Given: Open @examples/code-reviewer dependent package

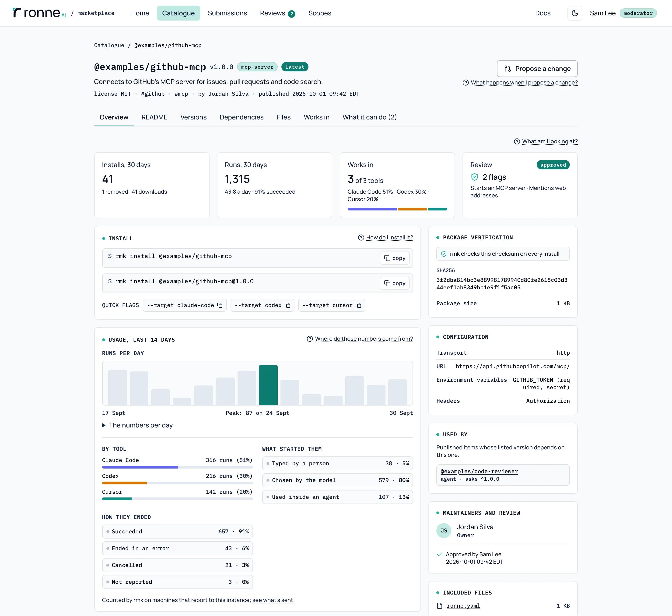Looking at the screenshot, I should 479,471.
